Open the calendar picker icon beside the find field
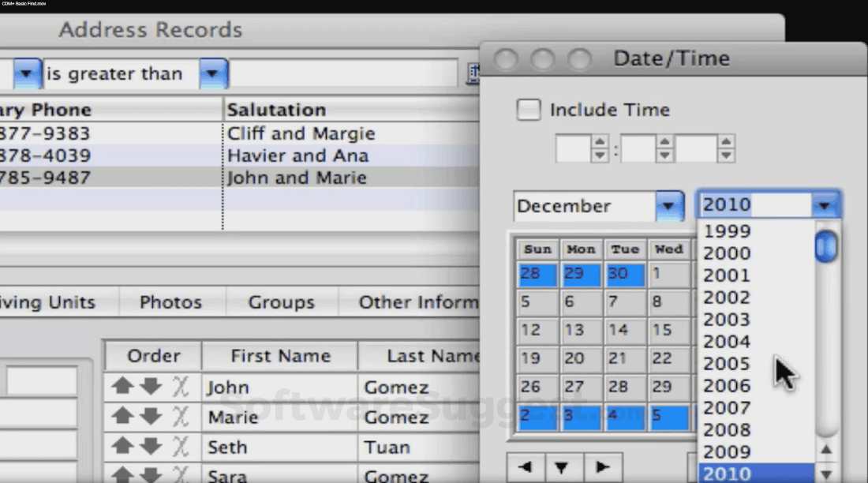The height and width of the screenshot is (483, 868). (x=473, y=73)
